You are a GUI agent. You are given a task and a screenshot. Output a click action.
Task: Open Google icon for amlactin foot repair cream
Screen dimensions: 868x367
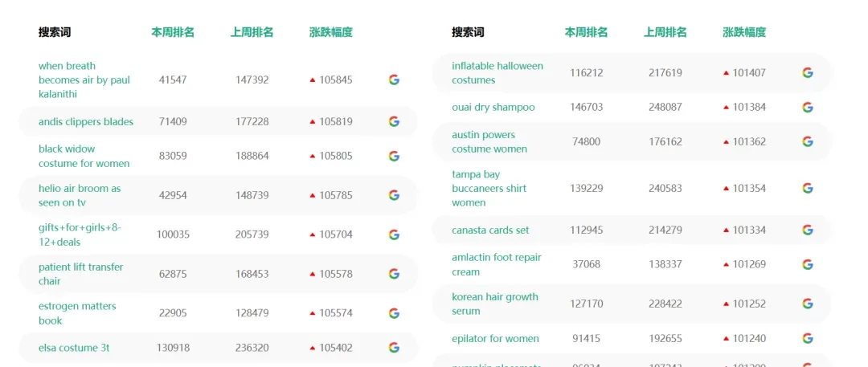click(808, 264)
